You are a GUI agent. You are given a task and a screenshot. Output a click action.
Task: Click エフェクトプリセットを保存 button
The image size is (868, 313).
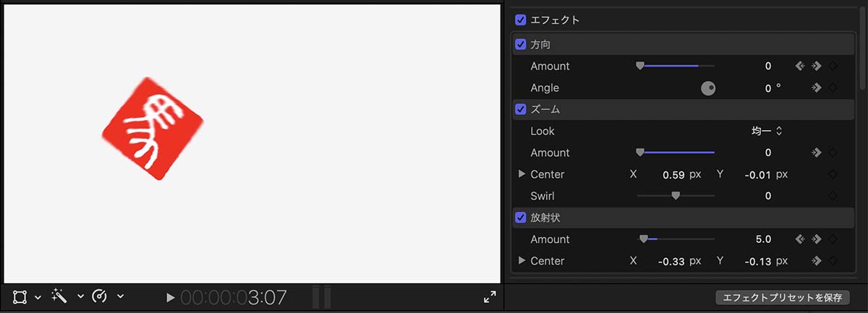pos(782,297)
